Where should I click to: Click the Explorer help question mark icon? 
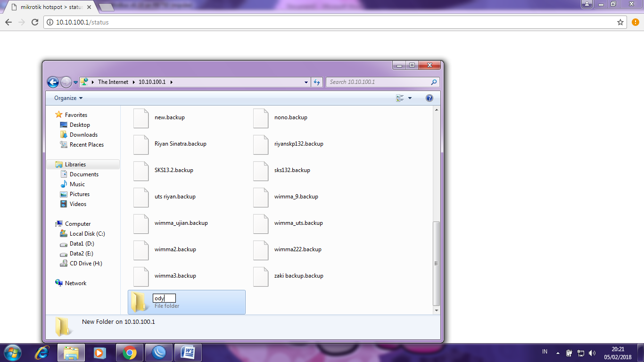[x=429, y=98]
